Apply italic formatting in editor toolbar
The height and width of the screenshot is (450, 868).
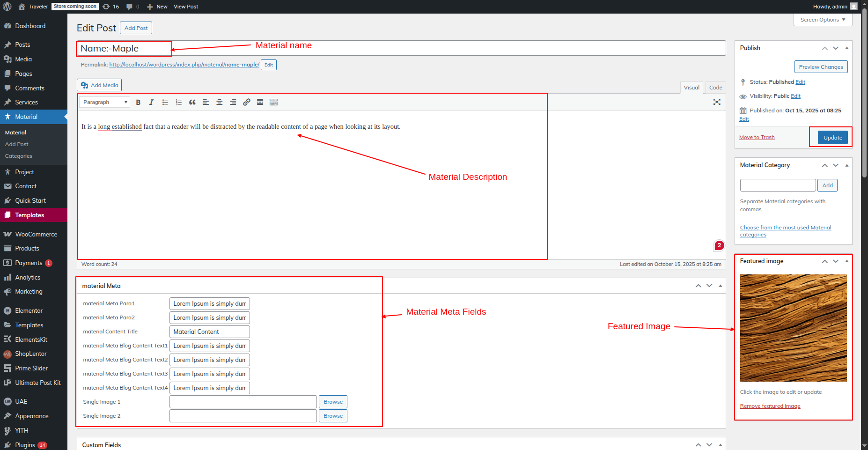tap(151, 102)
